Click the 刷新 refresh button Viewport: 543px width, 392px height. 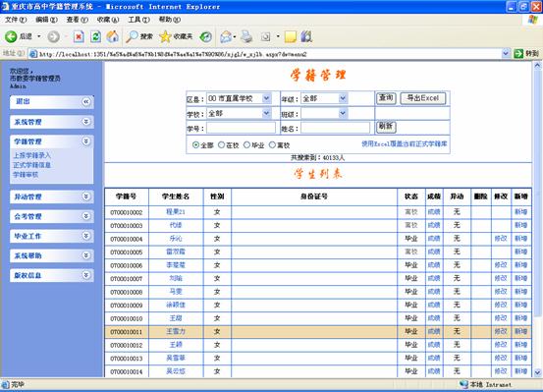(x=386, y=127)
